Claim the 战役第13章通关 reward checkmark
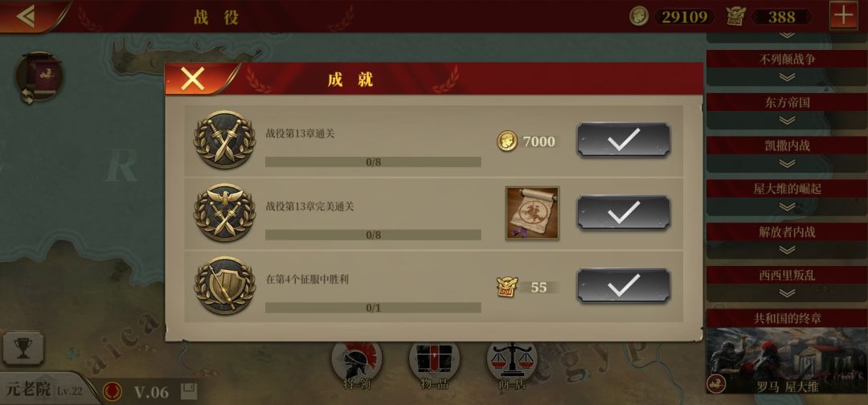This screenshot has height=405, width=868. [x=624, y=140]
